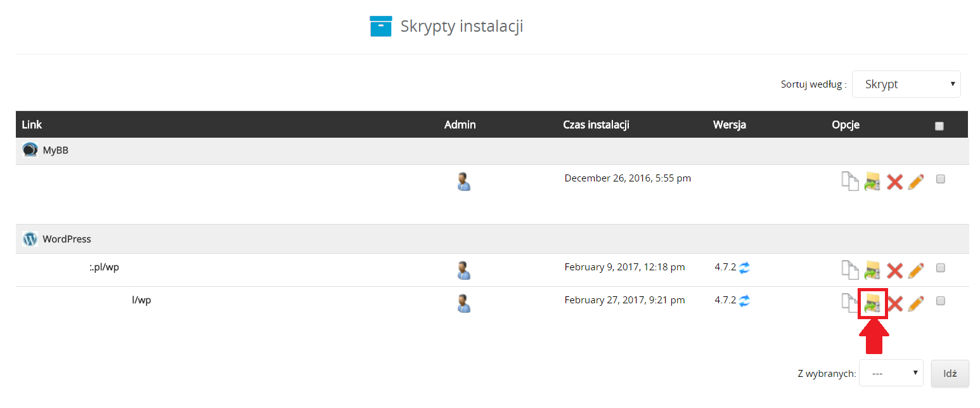Image resolution: width=980 pixels, height=408 pixels.
Task: Click backup icon for the MyBB installation
Action: [872, 181]
